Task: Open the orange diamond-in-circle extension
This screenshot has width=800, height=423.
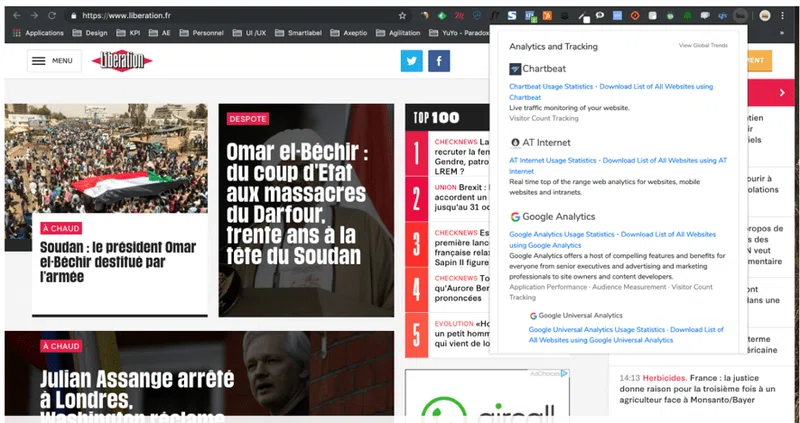Action: coord(635,16)
